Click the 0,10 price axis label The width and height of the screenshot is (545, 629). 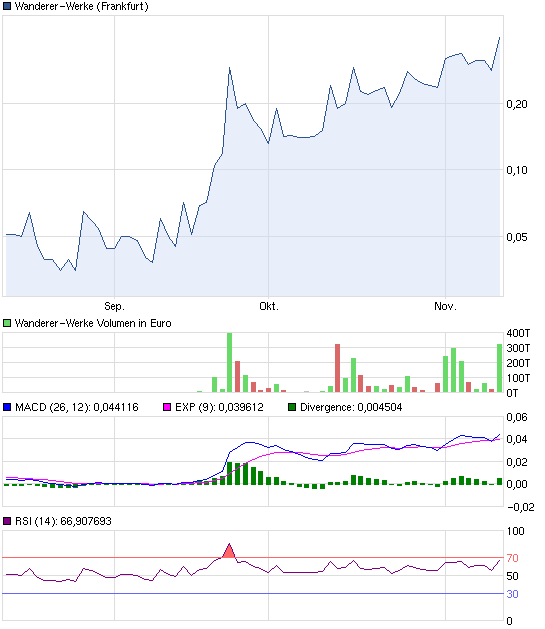[x=517, y=170]
